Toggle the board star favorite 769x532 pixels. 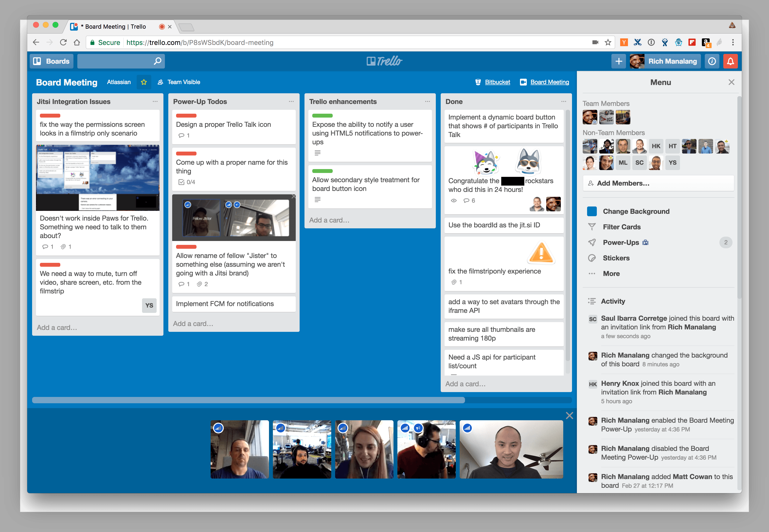coord(144,82)
